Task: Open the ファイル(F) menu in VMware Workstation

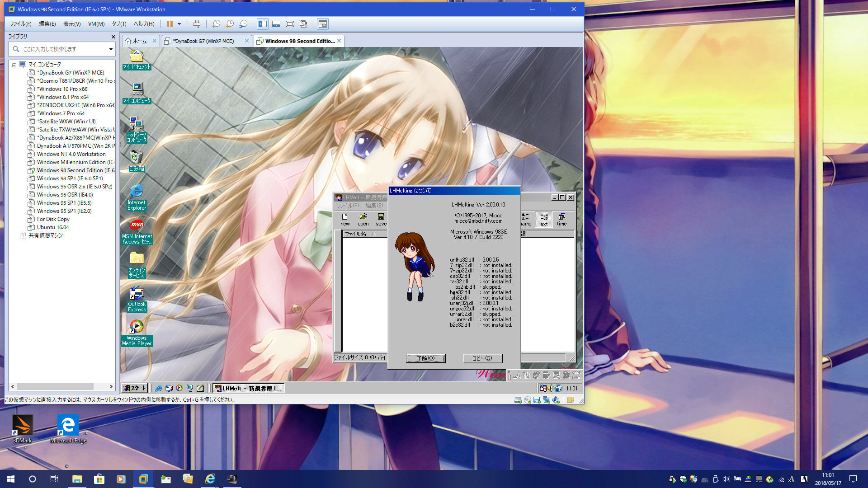Action: [21, 24]
